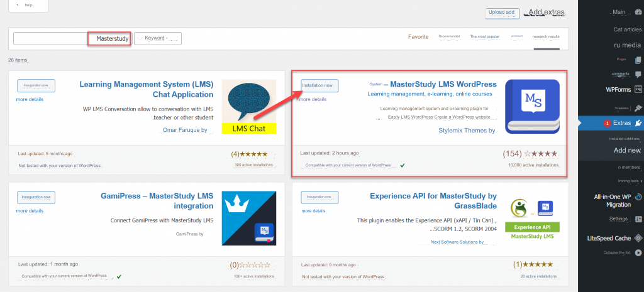Click the 20 active installations text
The height and width of the screenshot is (292, 644).
tap(539, 276)
